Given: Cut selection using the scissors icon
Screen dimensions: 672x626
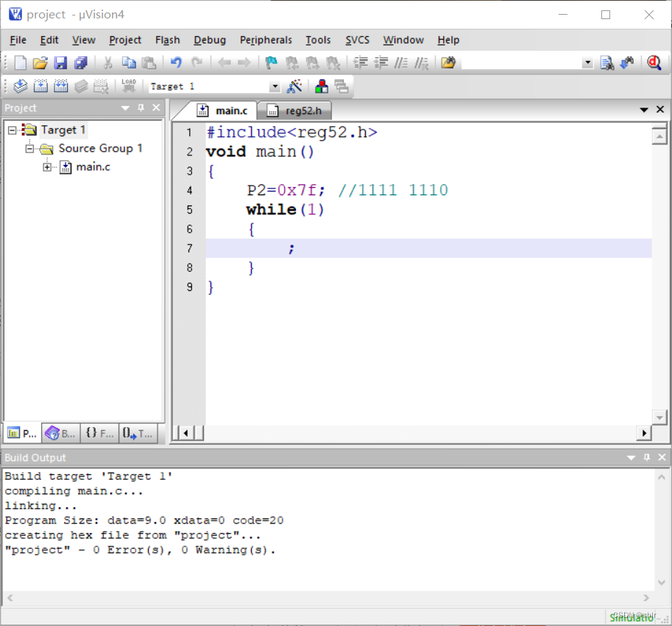Looking at the screenshot, I should point(108,63).
